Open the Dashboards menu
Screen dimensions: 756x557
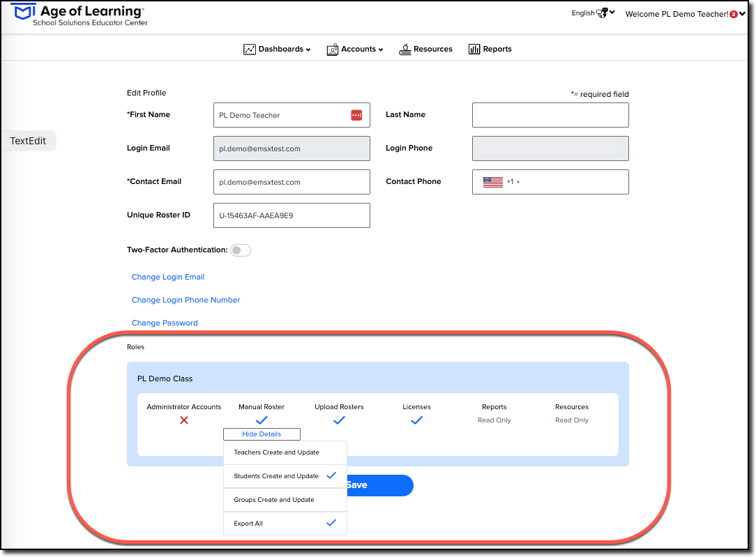click(278, 49)
